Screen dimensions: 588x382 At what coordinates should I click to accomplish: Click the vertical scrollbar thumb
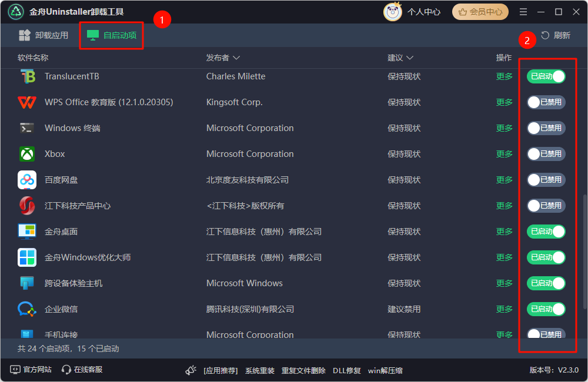585,251
